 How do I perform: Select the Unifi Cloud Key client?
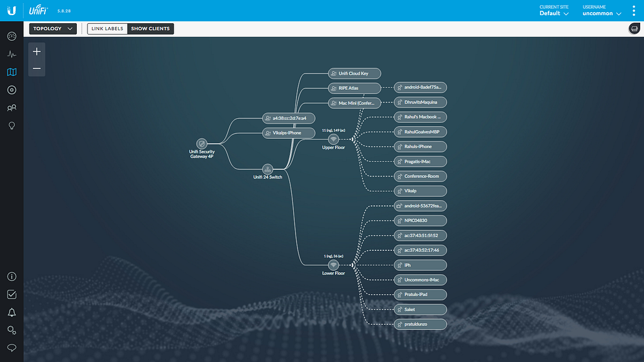[x=355, y=74]
